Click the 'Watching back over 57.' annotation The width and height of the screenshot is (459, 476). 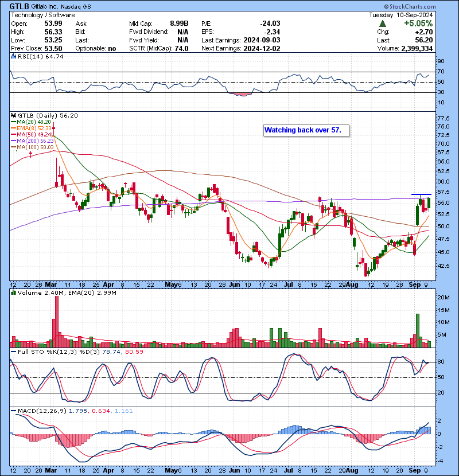pos(302,130)
